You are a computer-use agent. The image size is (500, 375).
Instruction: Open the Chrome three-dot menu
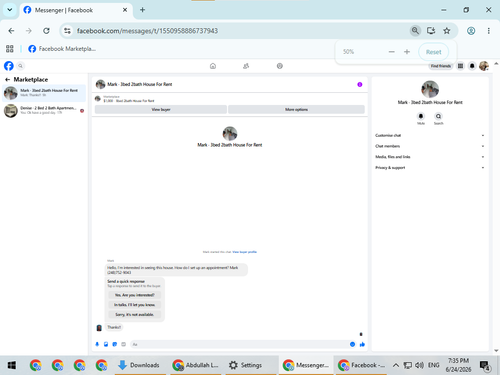click(489, 31)
